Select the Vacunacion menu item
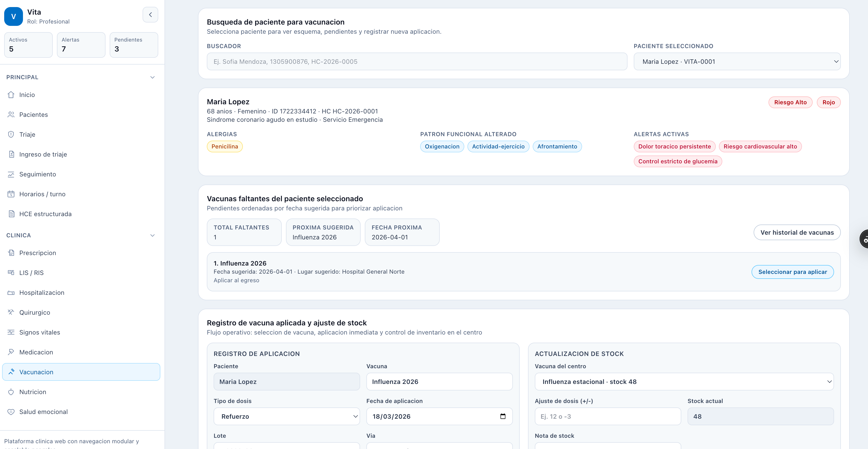The height and width of the screenshot is (449, 868). click(x=81, y=372)
